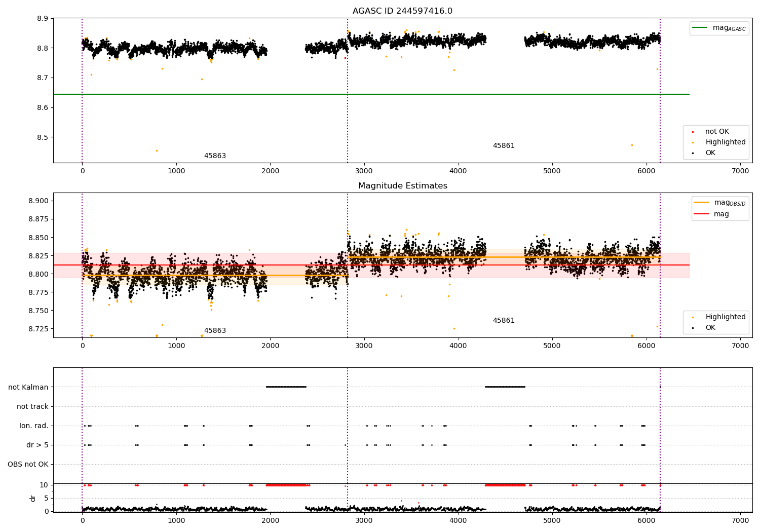Click the green line sample in the mag AGASC legend
The width and height of the screenshot is (760, 532).
700,28
